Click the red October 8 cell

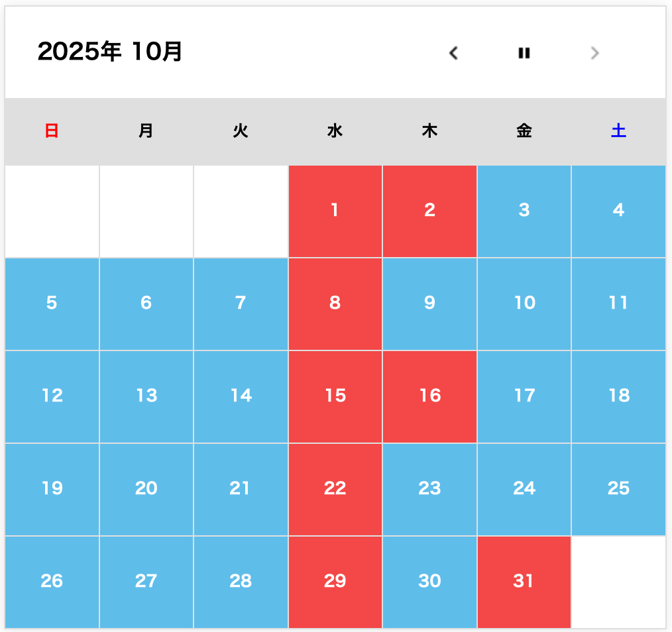tap(335, 303)
